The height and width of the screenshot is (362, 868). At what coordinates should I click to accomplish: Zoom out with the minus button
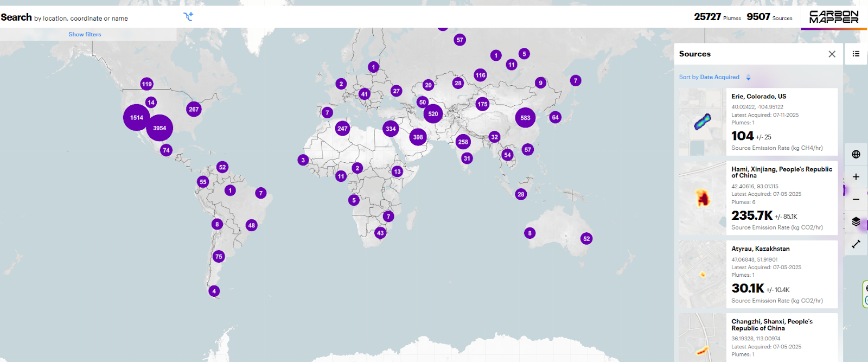856,199
